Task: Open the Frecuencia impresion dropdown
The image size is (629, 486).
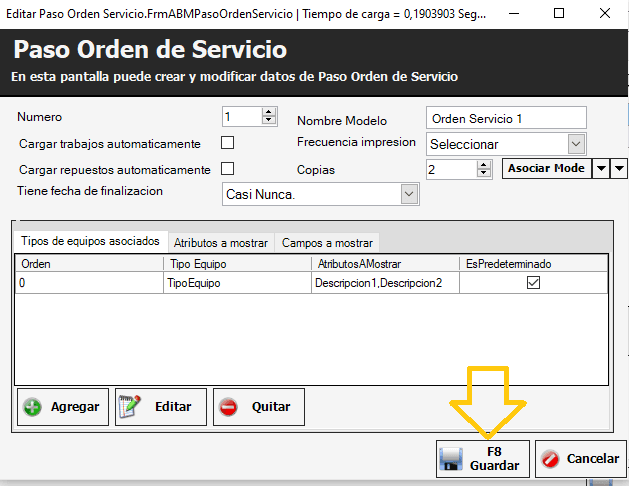Action: [x=576, y=144]
